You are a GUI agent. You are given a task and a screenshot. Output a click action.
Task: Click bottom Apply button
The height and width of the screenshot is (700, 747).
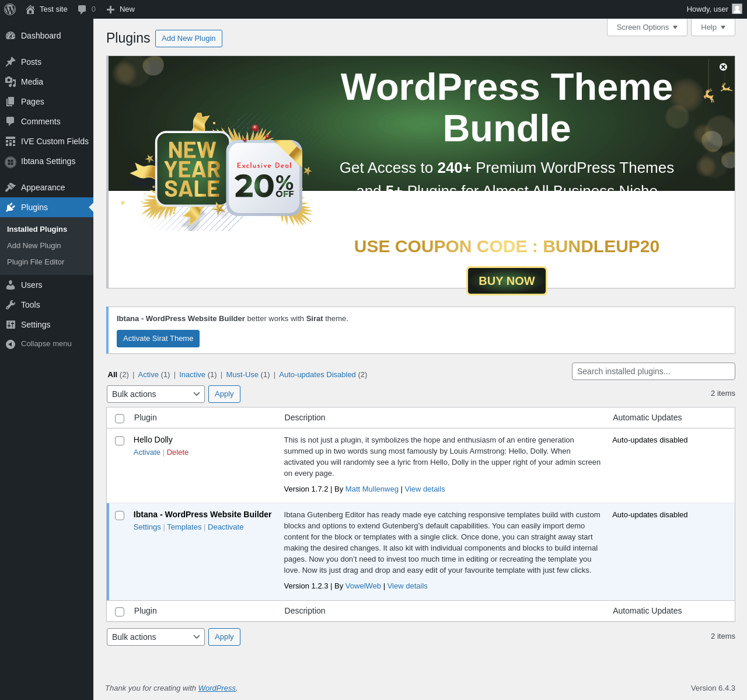point(224,637)
